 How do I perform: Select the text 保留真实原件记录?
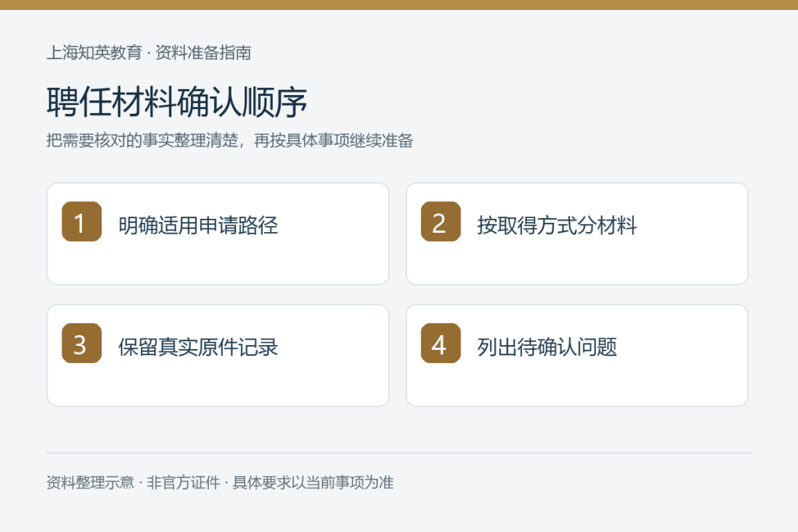(198, 347)
